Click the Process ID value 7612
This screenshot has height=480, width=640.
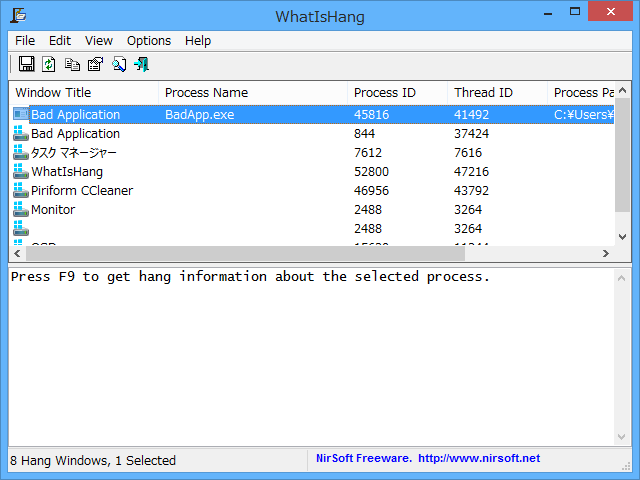368,153
